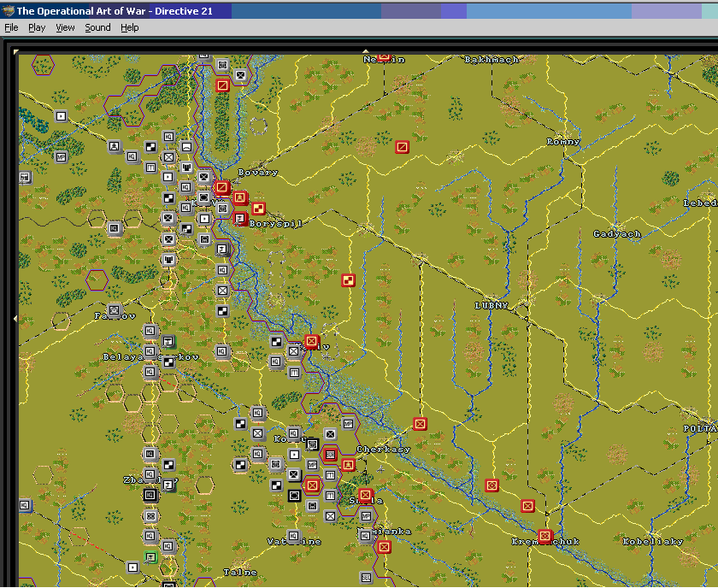
Task: Select the encircled red infantry west of Smela
Action: (x=312, y=485)
